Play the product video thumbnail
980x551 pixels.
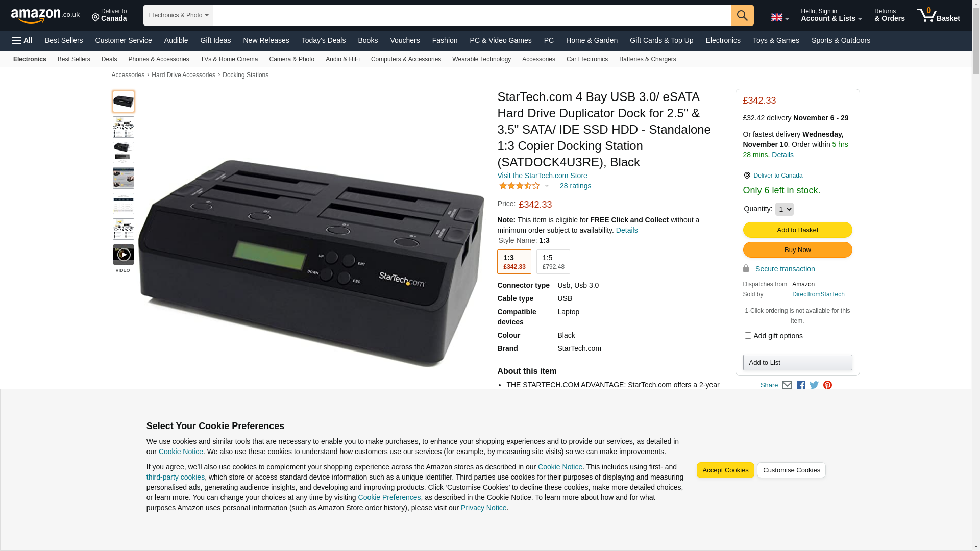(124, 255)
